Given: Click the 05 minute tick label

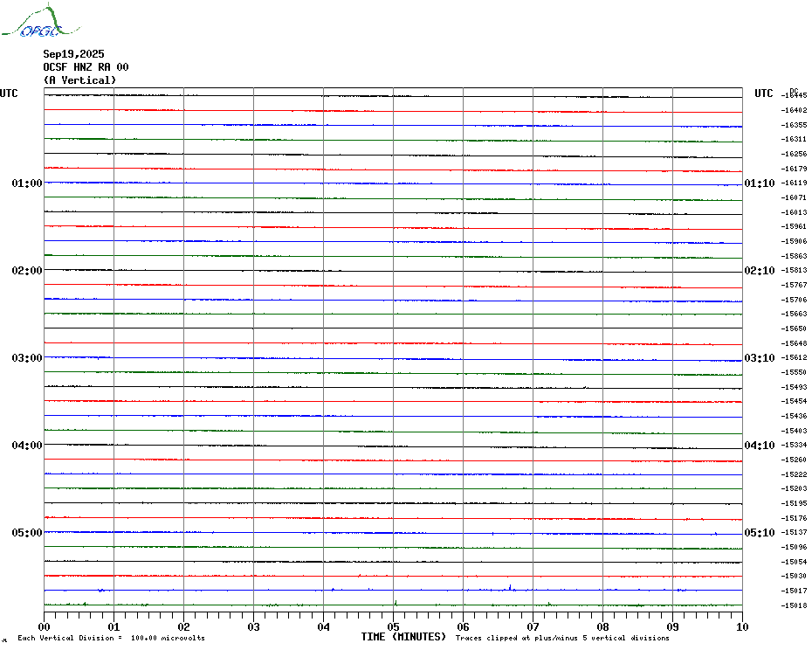Looking at the screenshot, I should (393, 626).
